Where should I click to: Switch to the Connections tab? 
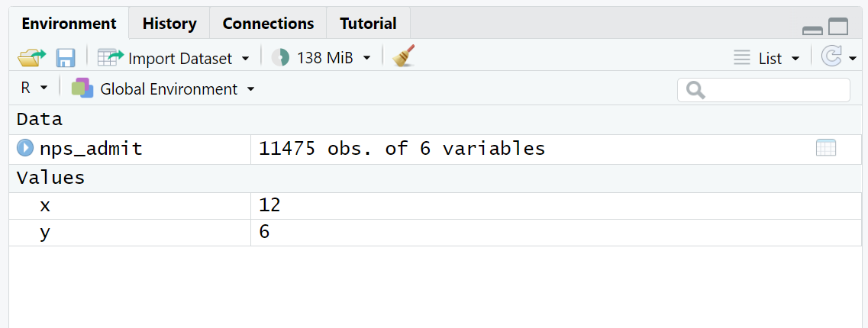(268, 24)
